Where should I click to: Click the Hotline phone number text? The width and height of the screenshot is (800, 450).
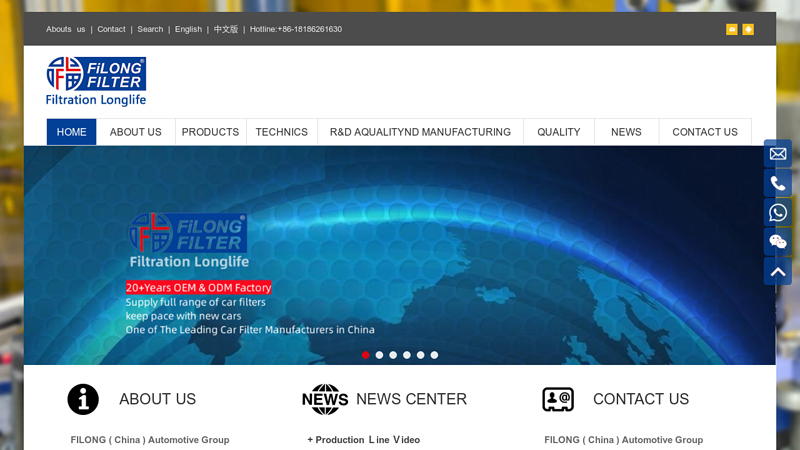pyautogui.click(x=296, y=30)
